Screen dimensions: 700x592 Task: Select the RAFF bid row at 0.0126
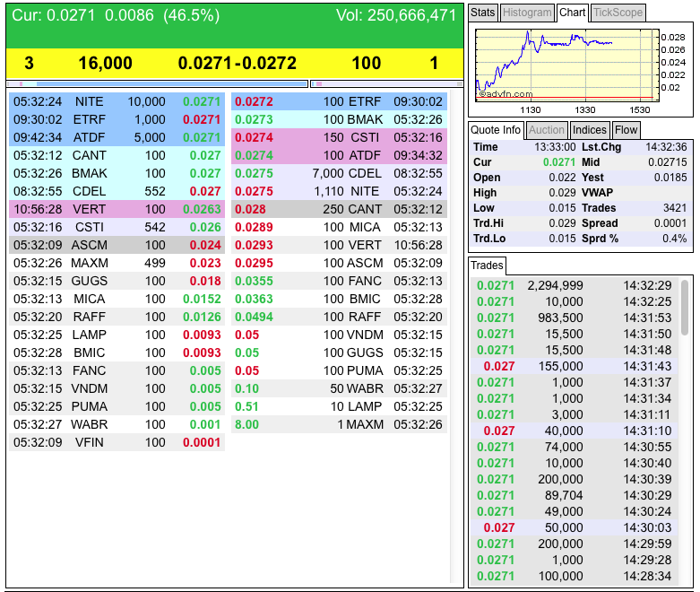tap(117, 317)
